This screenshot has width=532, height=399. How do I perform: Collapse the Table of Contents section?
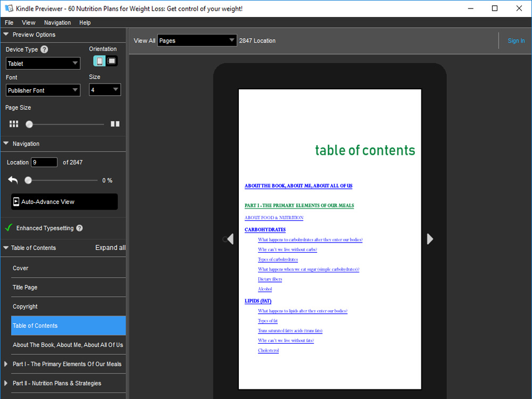coord(6,248)
